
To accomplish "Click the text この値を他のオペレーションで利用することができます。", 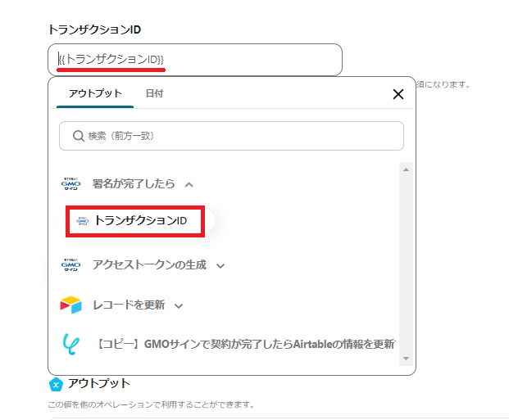I will pyautogui.click(x=152, y=404).
